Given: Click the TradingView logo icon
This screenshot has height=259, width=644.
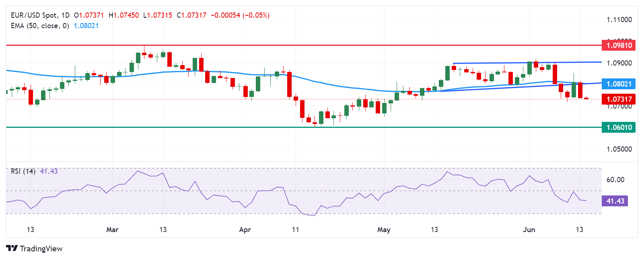Looking at the screenshot, I should (x=12, y=249).
